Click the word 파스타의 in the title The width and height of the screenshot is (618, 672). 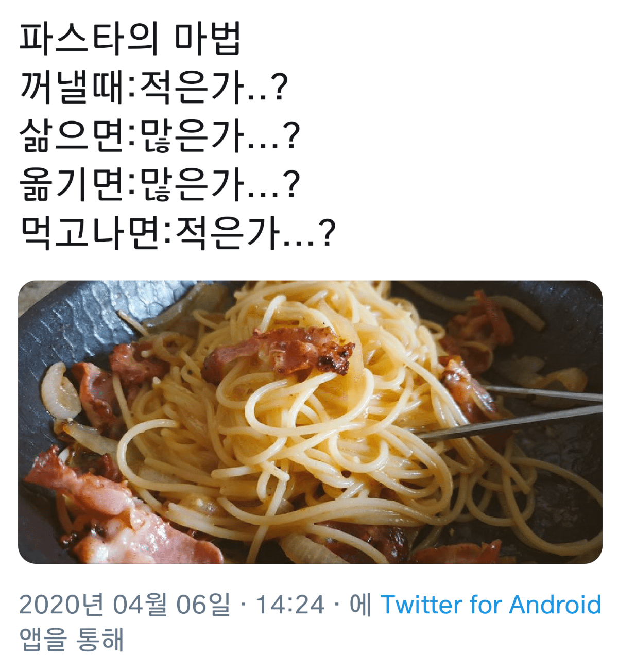tap(88, 39)
